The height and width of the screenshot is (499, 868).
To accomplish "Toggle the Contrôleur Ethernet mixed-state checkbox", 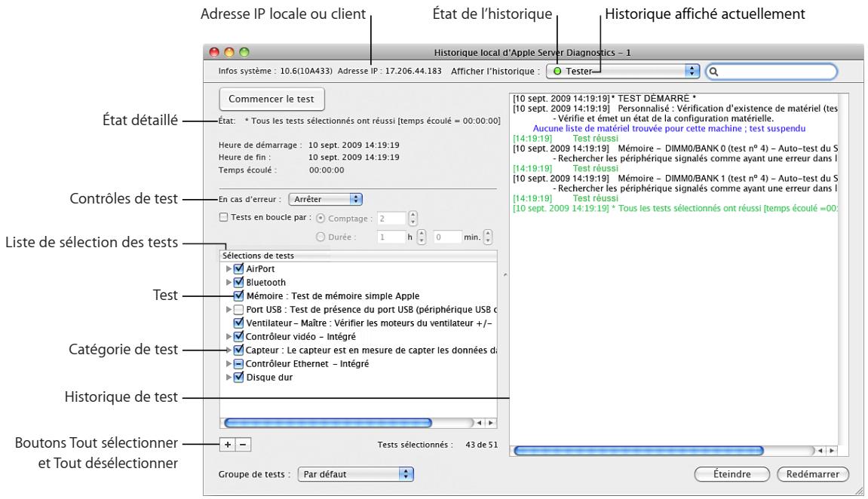I will tap(238, 363).
